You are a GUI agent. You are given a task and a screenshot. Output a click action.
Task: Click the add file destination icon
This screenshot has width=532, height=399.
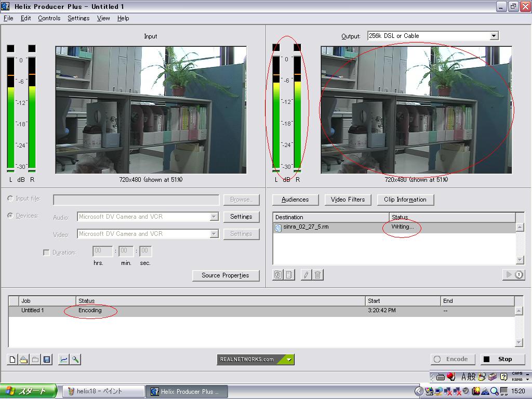(278, 274)
